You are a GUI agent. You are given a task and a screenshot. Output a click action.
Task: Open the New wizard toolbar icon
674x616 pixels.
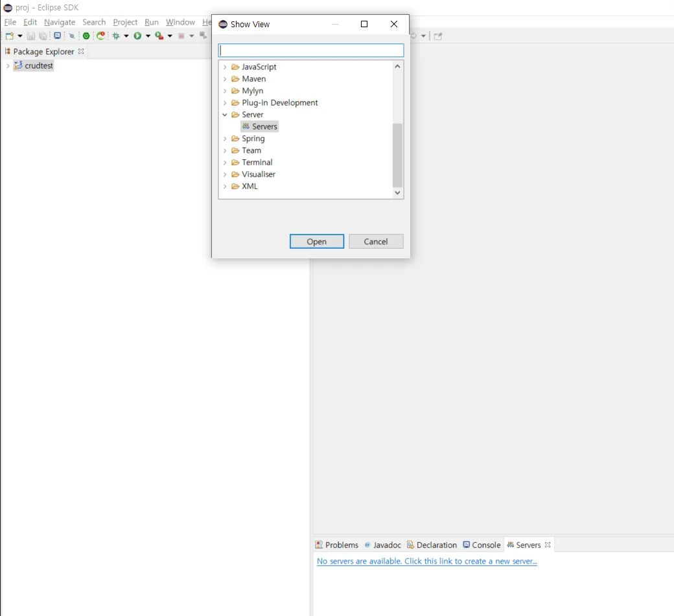pyautogui.click(x=8, y=36)
